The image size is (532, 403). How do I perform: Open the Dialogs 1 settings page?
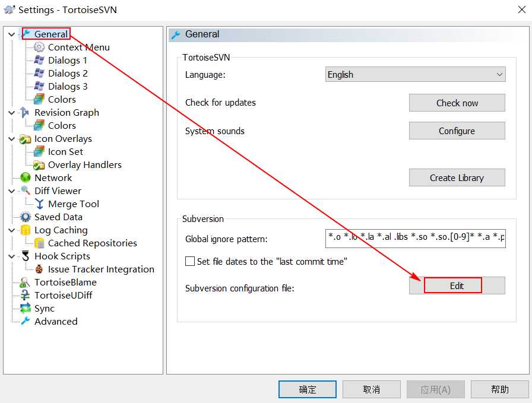tap(68, 61)
